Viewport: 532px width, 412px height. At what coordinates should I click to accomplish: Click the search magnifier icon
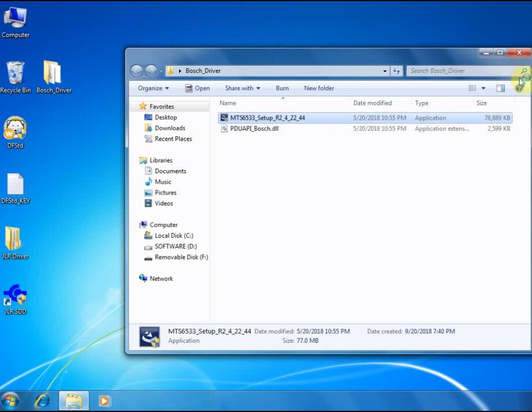pos(523,71)
